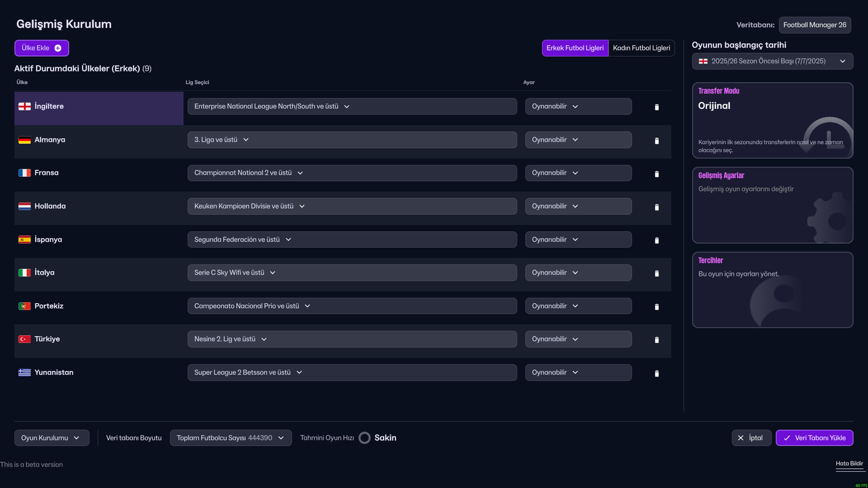The image size is (868, 488).
Task: Open the Transfer Modu panel
Action: [772, 120]
